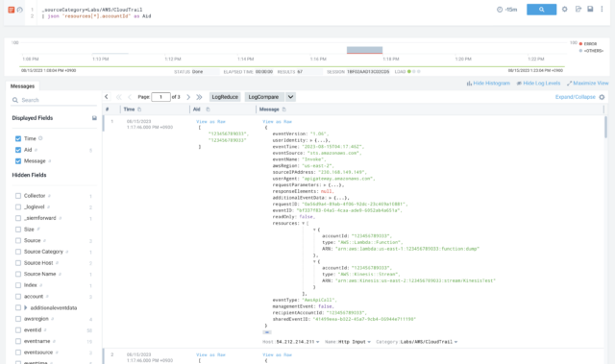Click the LogCompare button
Image resolution: width=615 pixels, height=364 pixels.
tap(263, 97)
